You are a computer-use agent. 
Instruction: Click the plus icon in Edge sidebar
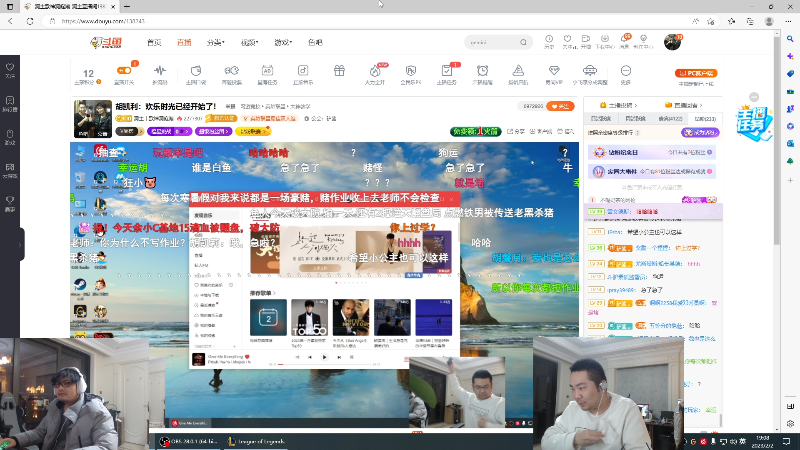tap(790, 180)
